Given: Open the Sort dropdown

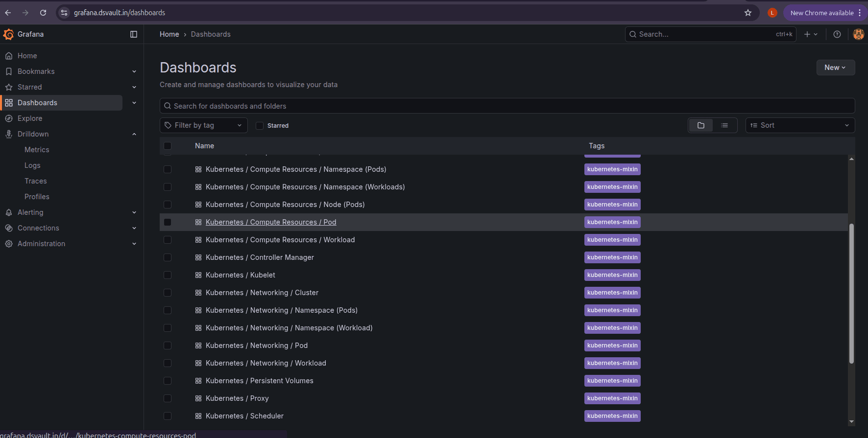Looking at the screenshot, I should [800, 125].
